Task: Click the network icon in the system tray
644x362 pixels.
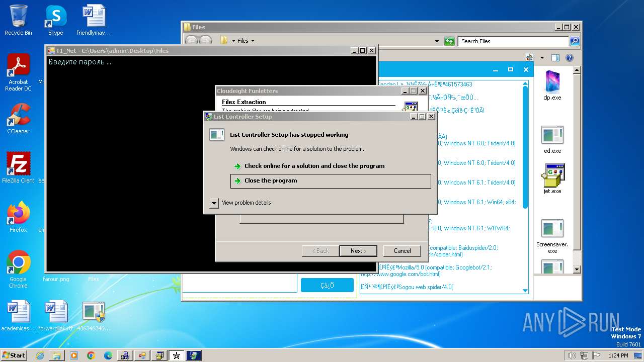Action: (x=583, y=355)
